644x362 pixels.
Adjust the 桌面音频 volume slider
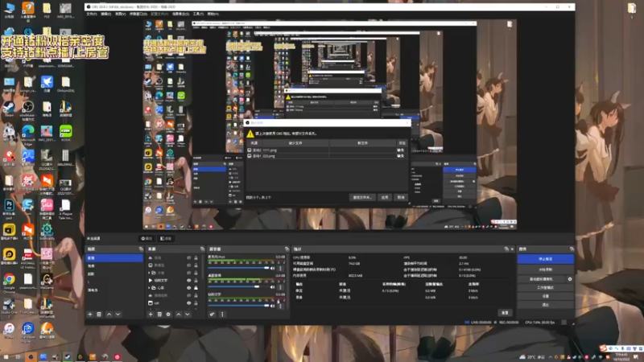tap(238, 287)
